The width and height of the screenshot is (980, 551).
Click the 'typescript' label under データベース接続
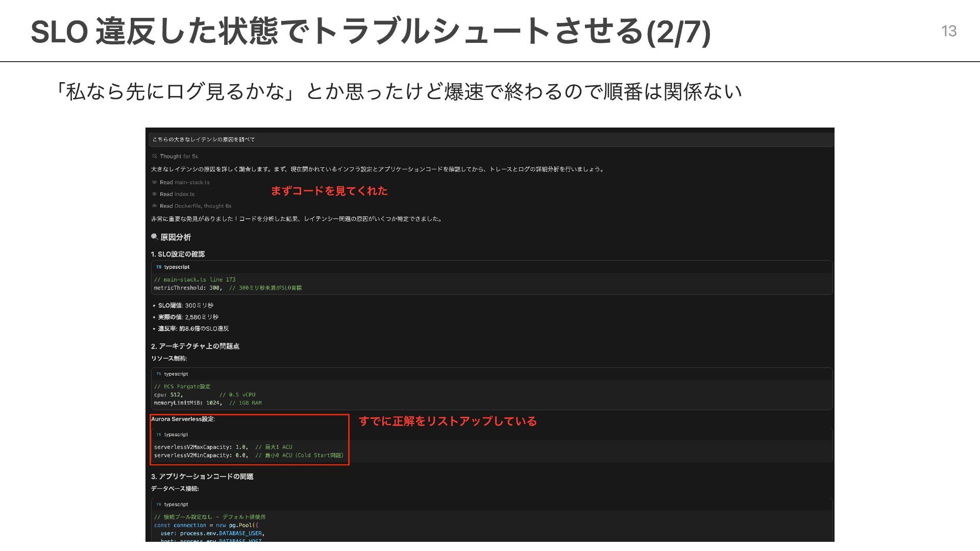click(x=176, y=505)
